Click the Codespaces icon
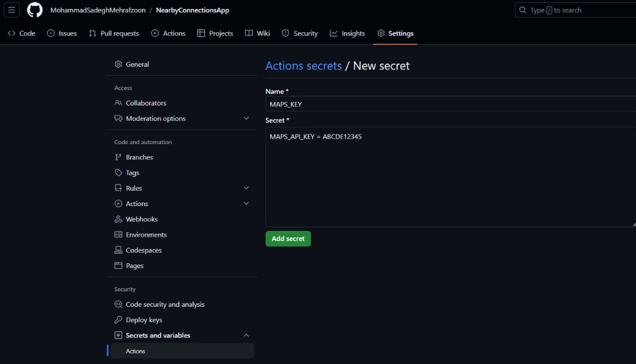Image resolution: width=636 pixels, height=364 pixels. [x=118, y=250]
